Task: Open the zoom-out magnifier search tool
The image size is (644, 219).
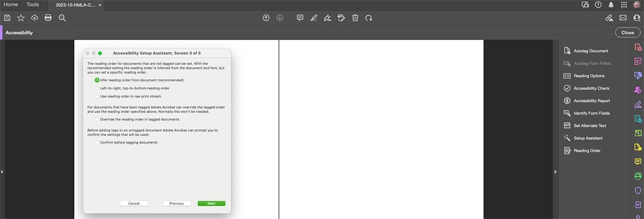Action: [x=62, y=18]
